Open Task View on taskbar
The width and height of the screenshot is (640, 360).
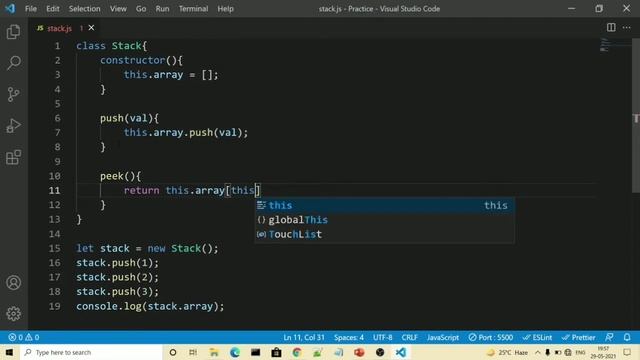coord(193,352)
